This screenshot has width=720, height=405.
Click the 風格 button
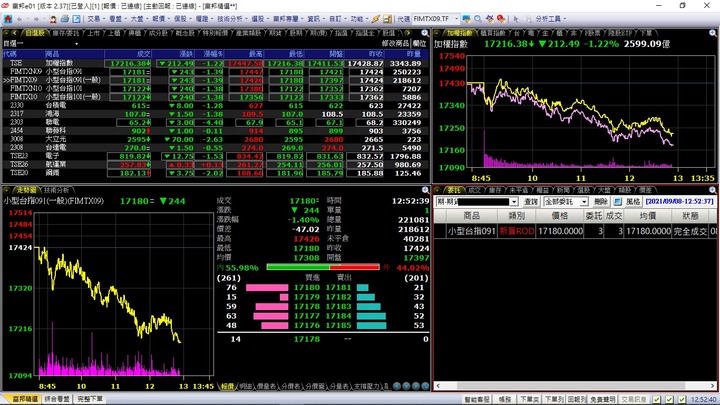click(x=633, y=202)
